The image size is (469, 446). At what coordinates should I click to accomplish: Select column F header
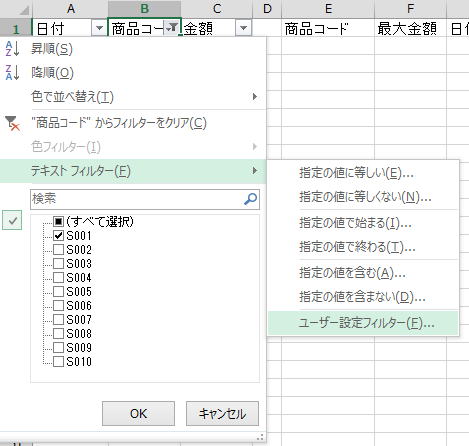point(411,9)
